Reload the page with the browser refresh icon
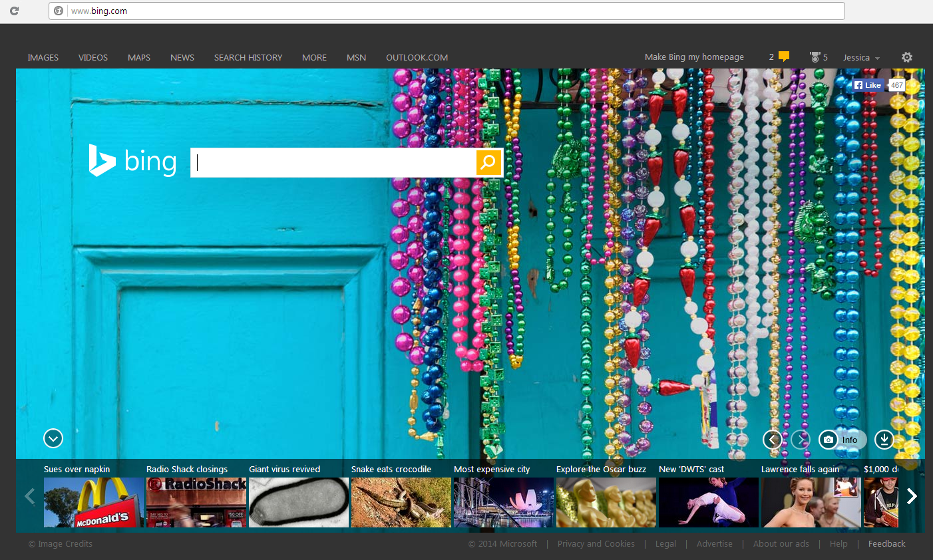The image size is (933, 560). click(x=14, y=11)
